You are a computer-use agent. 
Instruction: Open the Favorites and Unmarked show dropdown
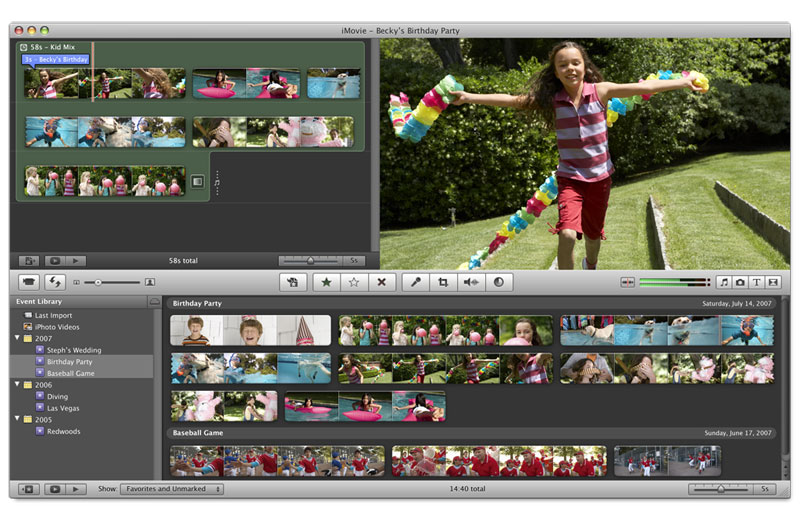[172, 489]
